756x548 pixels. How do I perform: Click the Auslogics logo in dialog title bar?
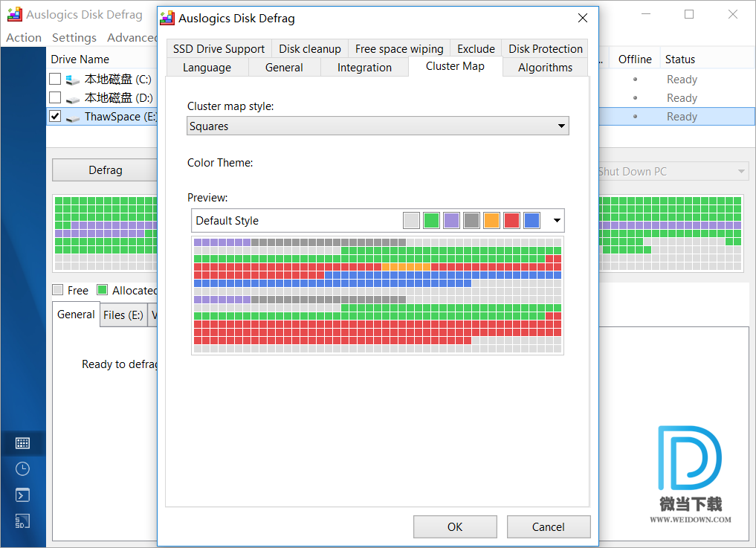coord(167,18)
